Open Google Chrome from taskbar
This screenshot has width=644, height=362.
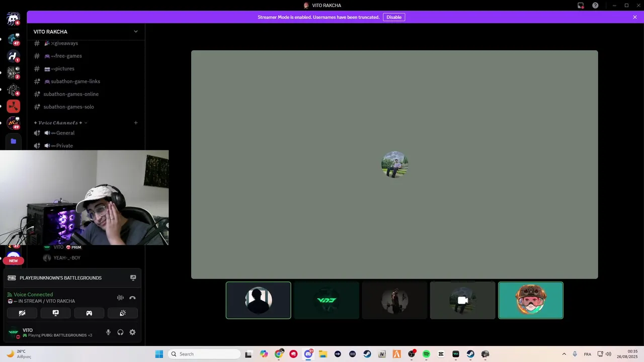279,354
